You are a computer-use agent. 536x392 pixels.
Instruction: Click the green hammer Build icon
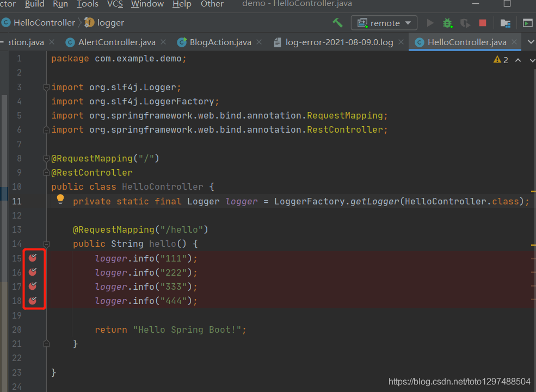[x=337, y=23]
